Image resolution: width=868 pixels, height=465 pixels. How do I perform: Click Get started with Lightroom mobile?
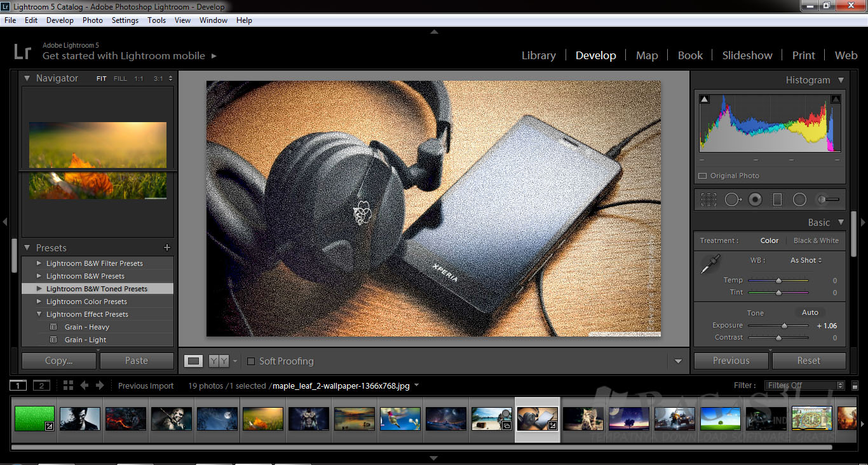(124, 56)
